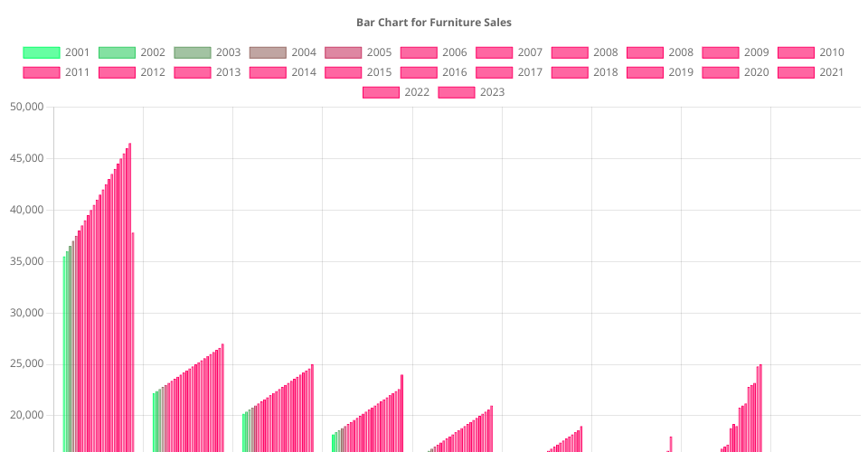Toggle the 2007 legend label
Image resolution: width=868 pixels, height=452 pixels.
(530, 52)
